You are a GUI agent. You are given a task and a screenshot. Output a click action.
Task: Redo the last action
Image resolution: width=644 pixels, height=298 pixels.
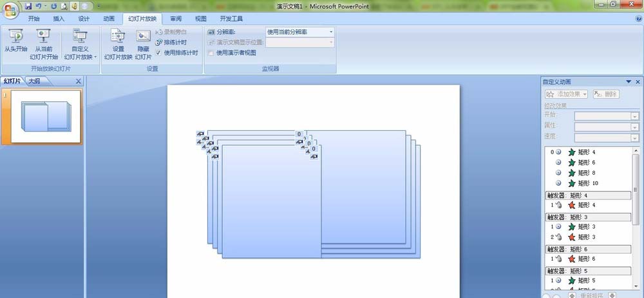pos(54,6)
